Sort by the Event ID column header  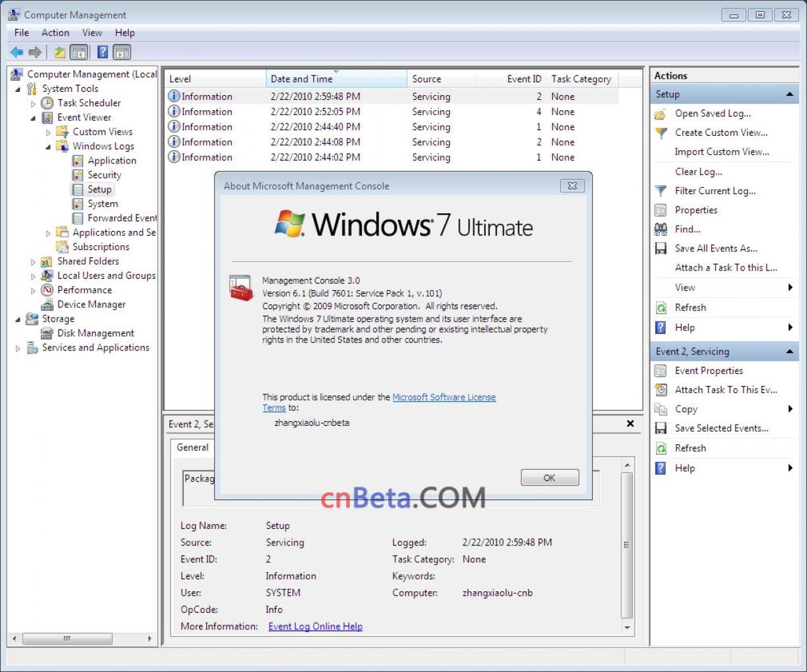tap(512, 79)
